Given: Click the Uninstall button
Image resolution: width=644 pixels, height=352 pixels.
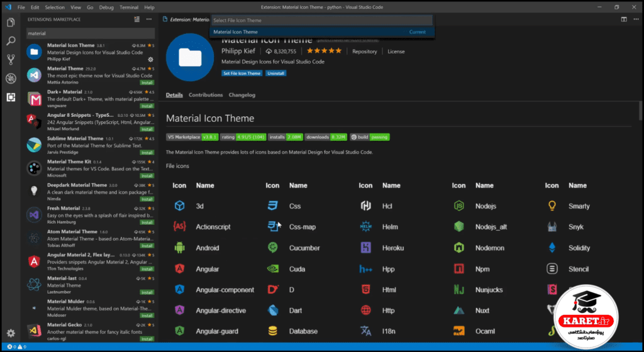Looking at the screenshot, I should (275, 73).
